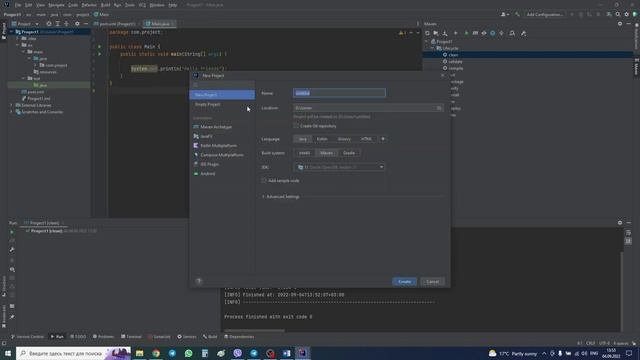Run Maven build green play icon
Screen dimensions: 640x360
(x=466, y=33)
